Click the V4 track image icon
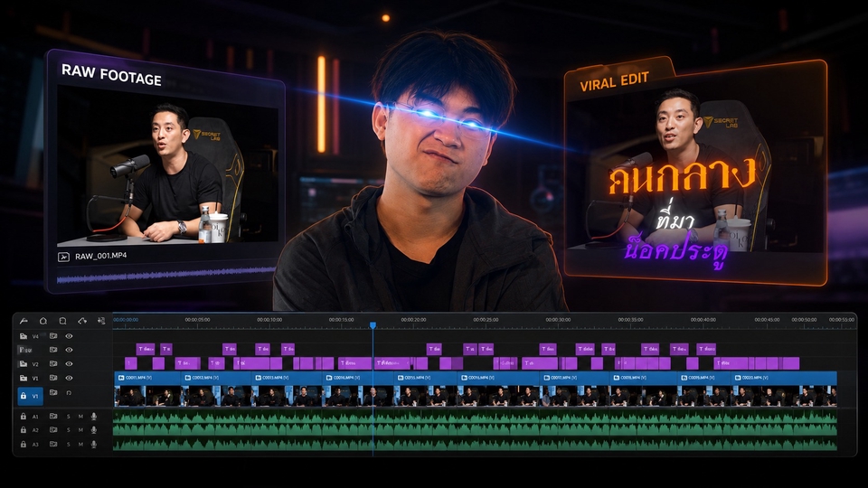The height and width of the screenshot is (488, 868). click(x=53, y=336)
